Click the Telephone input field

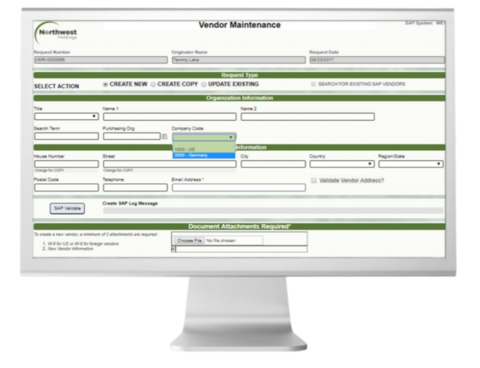pyautogui.click(x=135, y=188)
